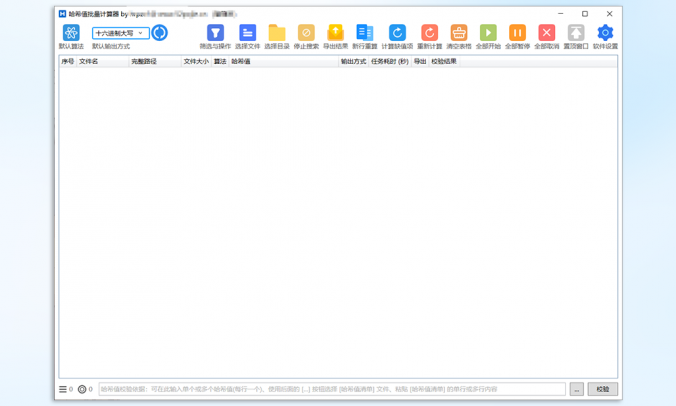Click the 重新计算 red recalculate icon

click(429, 33)
